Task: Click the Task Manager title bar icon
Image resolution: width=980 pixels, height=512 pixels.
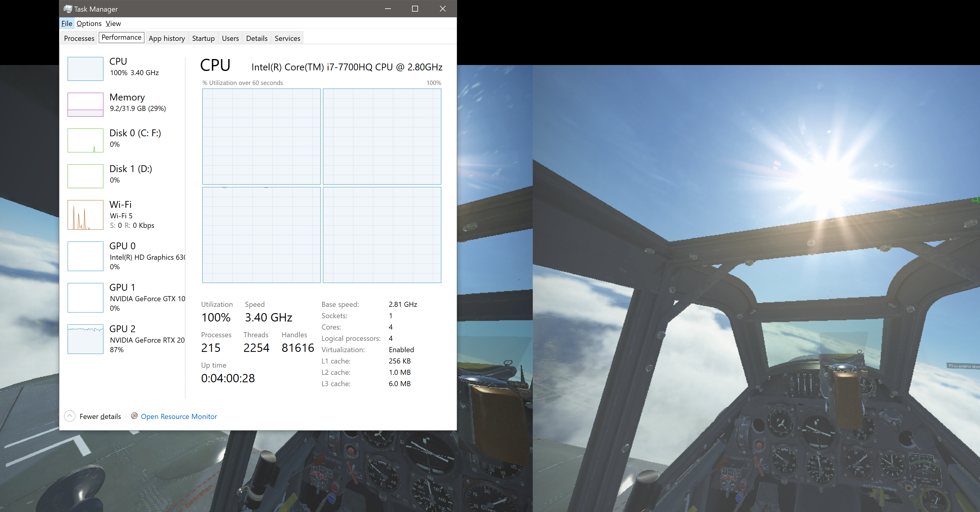Action: pyautogui.click(x=68, y=9)
